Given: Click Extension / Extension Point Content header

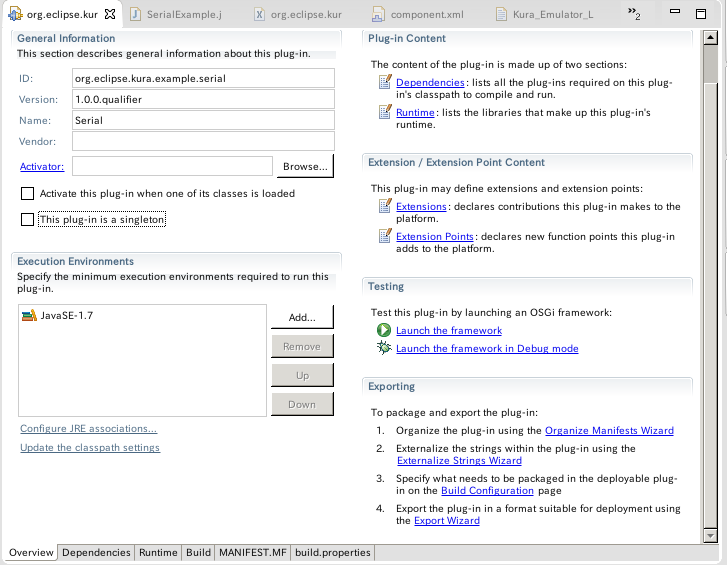Looking at the screenshot, I should 456,163.
